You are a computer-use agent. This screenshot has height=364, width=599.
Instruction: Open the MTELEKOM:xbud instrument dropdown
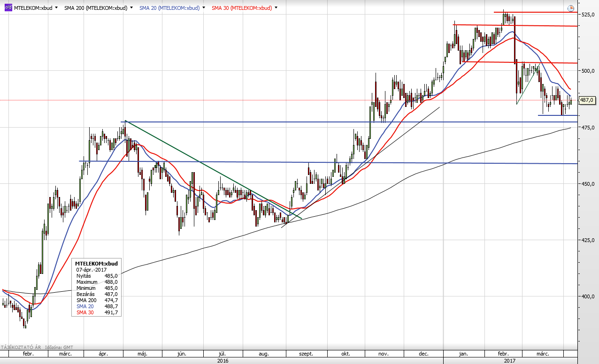click(56, 8)
